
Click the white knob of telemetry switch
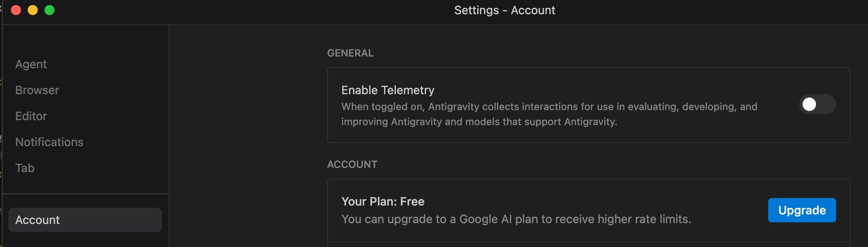pos(809,104)
